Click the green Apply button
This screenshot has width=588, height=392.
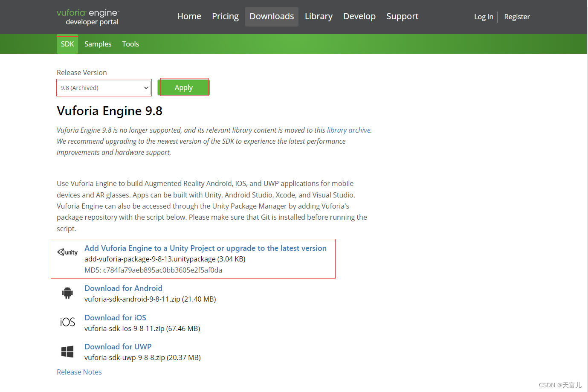pos(184,87)
